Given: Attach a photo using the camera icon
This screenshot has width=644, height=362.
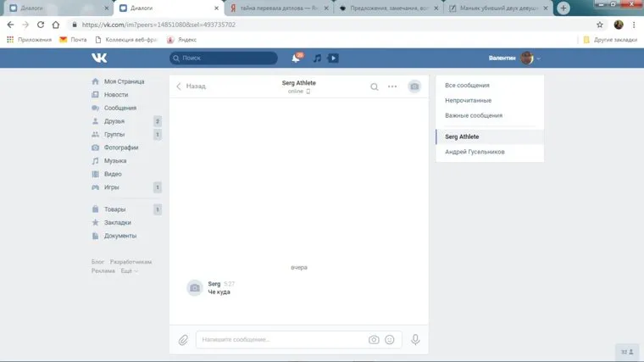Looking at the screenshot, I should (374, 340).
